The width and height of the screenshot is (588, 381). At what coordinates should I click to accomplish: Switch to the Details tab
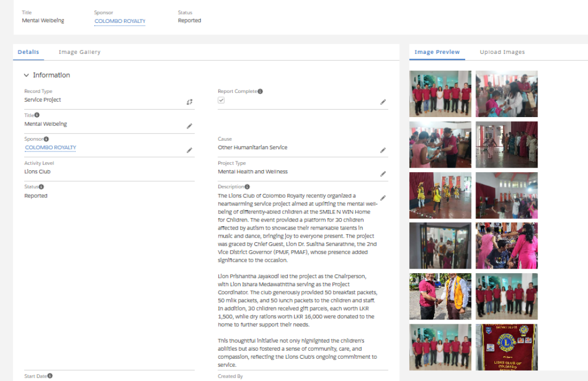tap(28, 52)
